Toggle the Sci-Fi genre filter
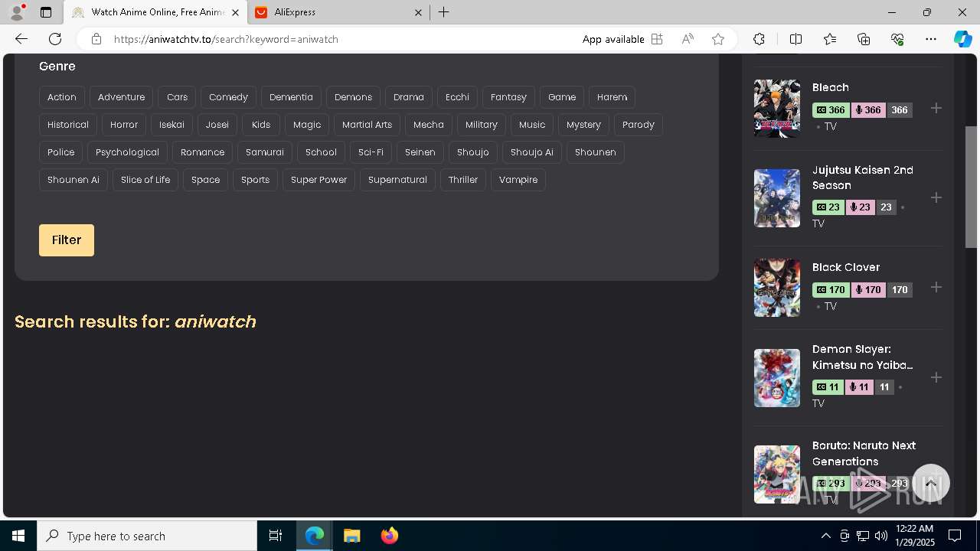 pos(371,152)
